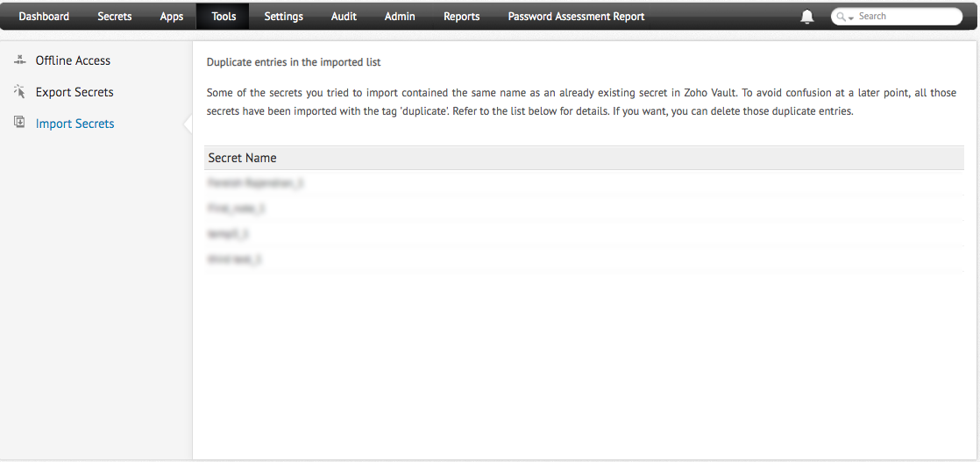
Task: Open the Reports tab
Action: pyautogui.click(x=462, y=17)
